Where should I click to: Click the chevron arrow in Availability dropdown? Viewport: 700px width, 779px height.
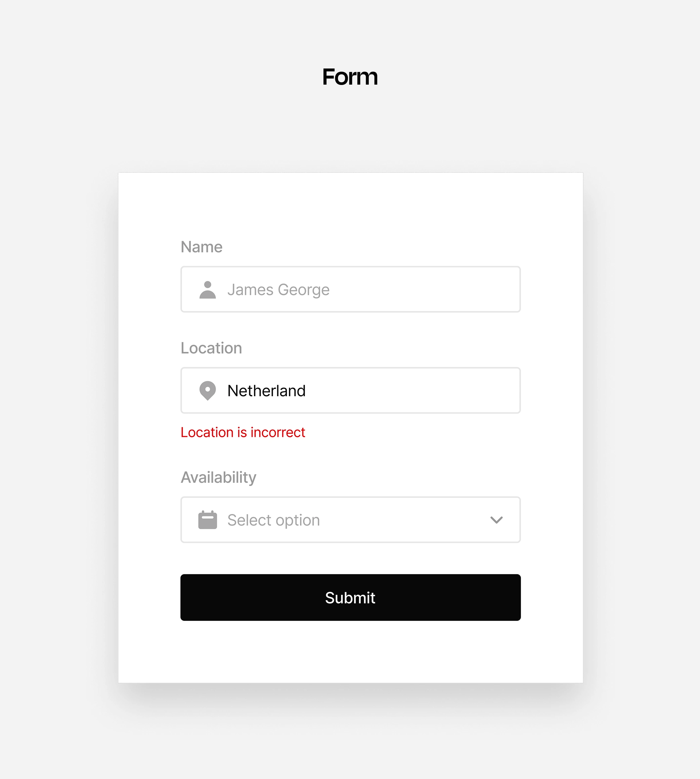pyautogui.click(x=496, y=520)
